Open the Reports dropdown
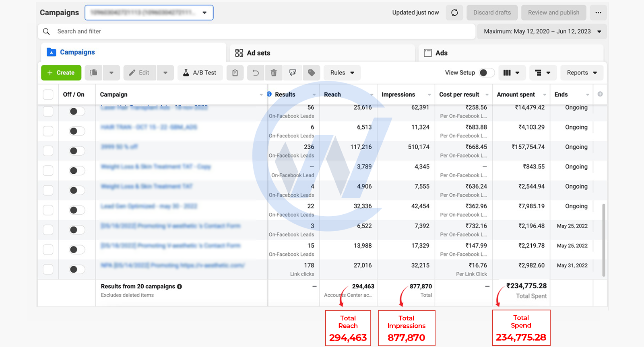Image resolution: width=644 pixels, height=347 pixels. (x=582, y=73)
